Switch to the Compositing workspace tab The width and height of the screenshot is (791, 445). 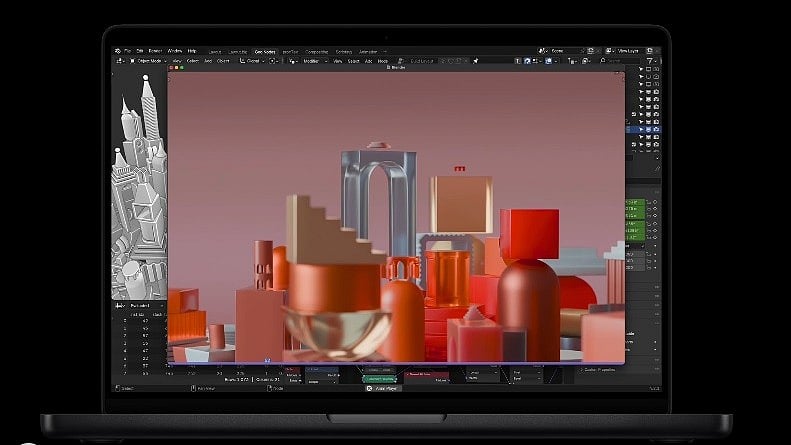click(x=316, y=50)
